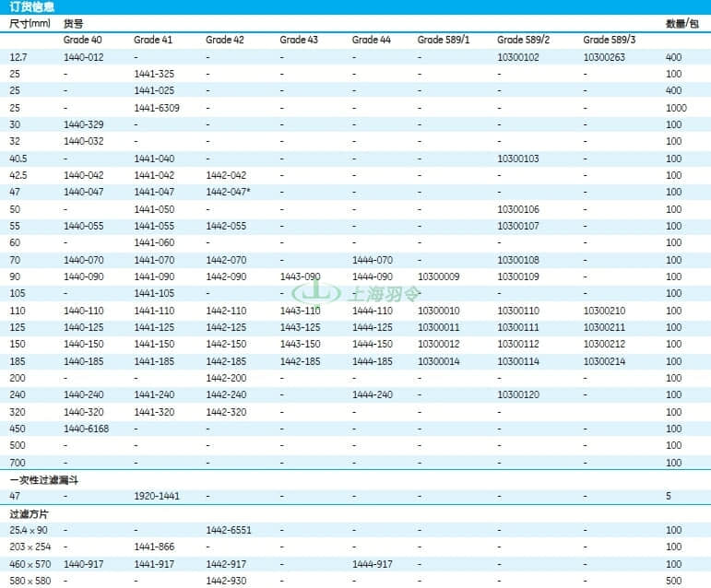
Task: Select the 订货信息 header title
Action: [x=31, y=6]
